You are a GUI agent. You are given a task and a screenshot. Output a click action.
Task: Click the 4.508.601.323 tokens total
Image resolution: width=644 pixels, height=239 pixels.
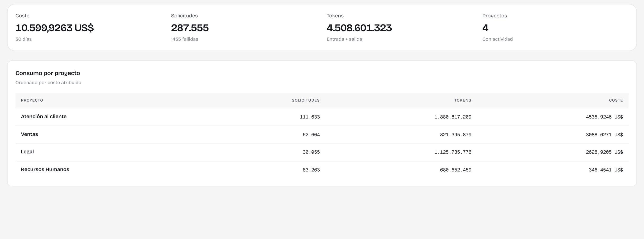(x=359, y=28)
